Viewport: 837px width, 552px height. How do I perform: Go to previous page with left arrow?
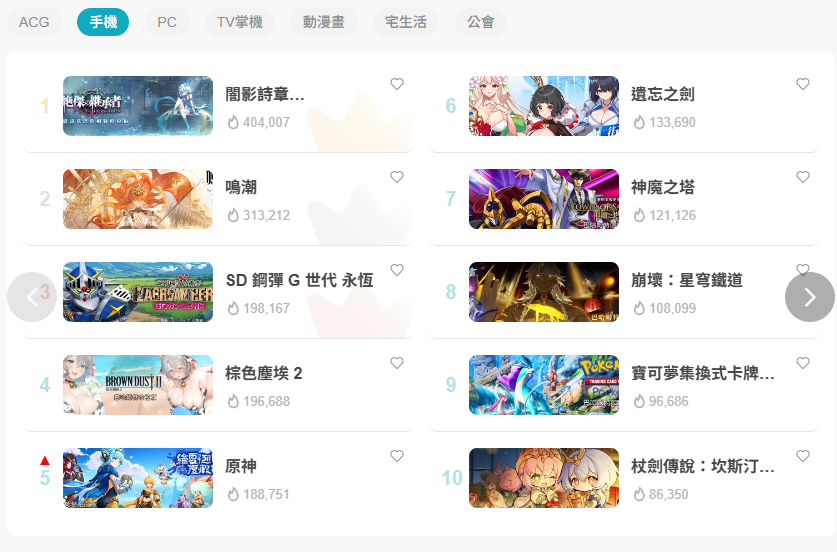32,297
